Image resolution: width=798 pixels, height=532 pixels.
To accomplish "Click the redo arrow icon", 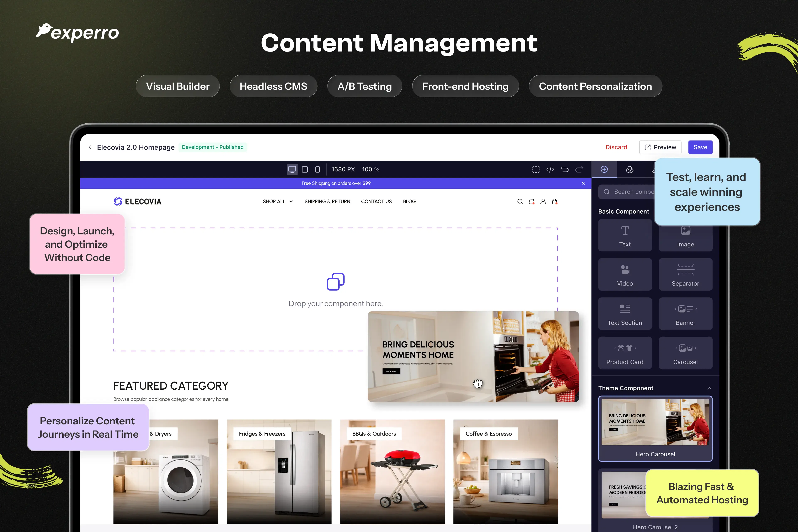I will (579, 169).
